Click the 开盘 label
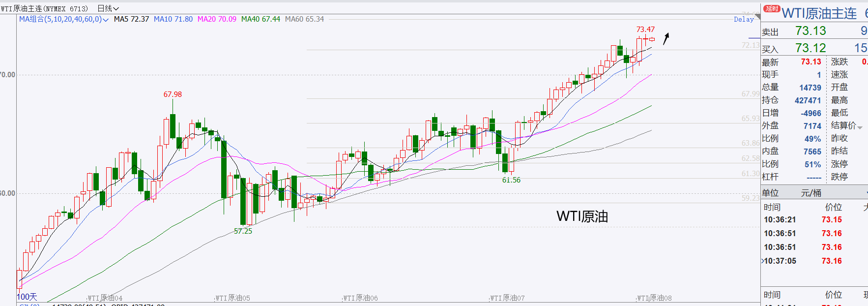 (x=839, y=87)
